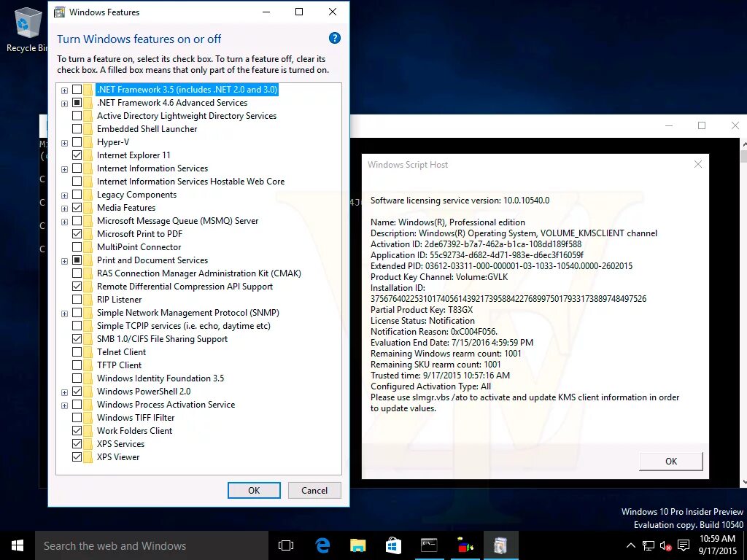
Task: Select the XPS Services feature label
Action: [x=120, y=444]
